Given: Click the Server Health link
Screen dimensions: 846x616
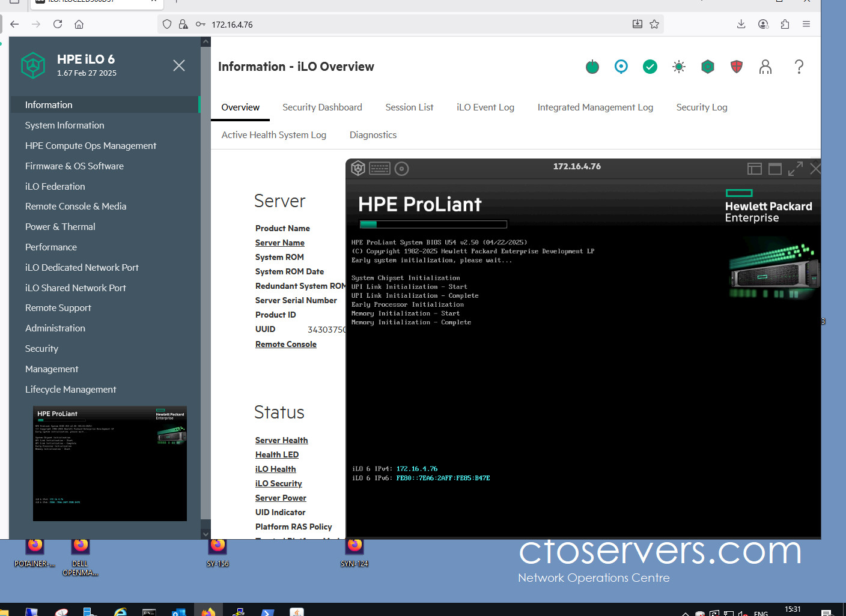Looking at the screenshot, I should (281, 440).
